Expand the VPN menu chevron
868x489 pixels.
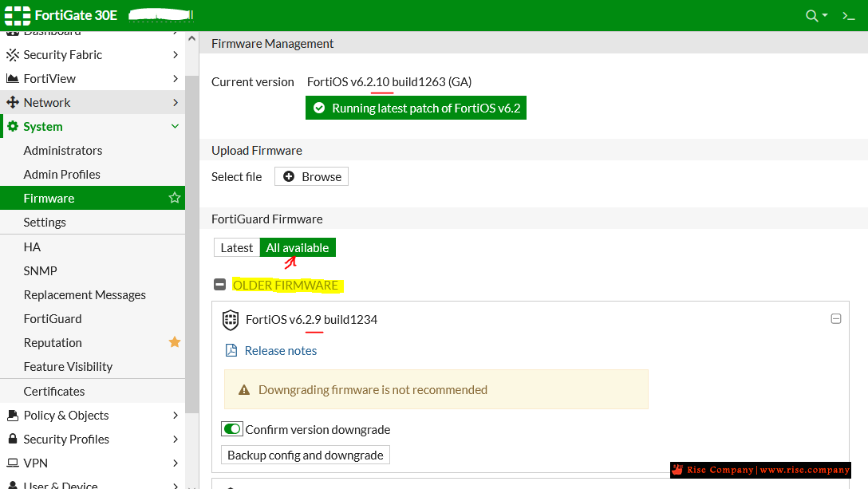click(x=175, y=463)
